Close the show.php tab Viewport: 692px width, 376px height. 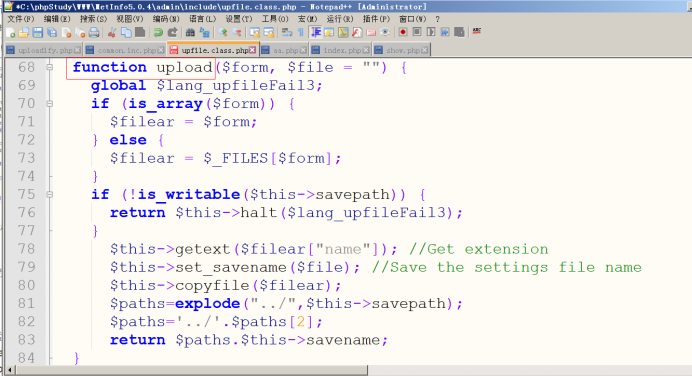click(x=425, y=50)
